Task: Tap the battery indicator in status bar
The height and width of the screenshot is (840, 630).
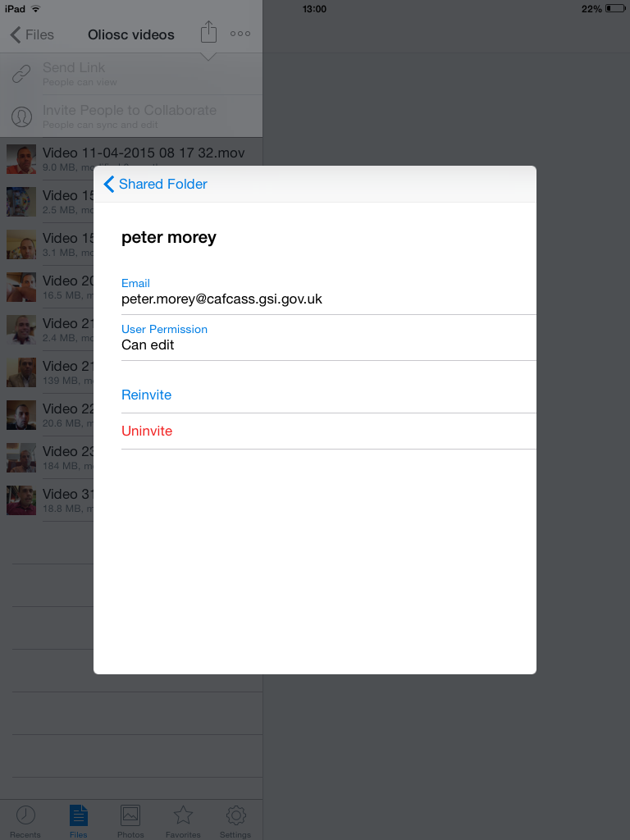Action: click(x=614, y=9)
